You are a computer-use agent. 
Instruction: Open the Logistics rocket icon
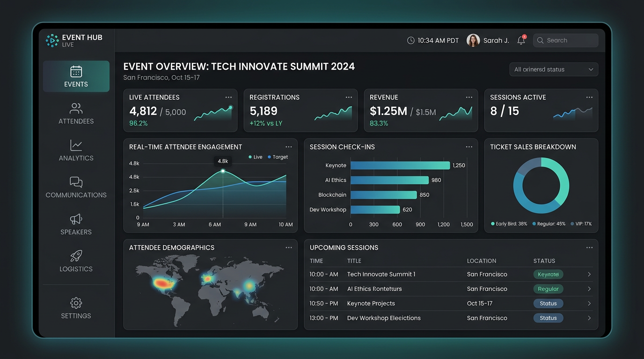pos(76,256)
